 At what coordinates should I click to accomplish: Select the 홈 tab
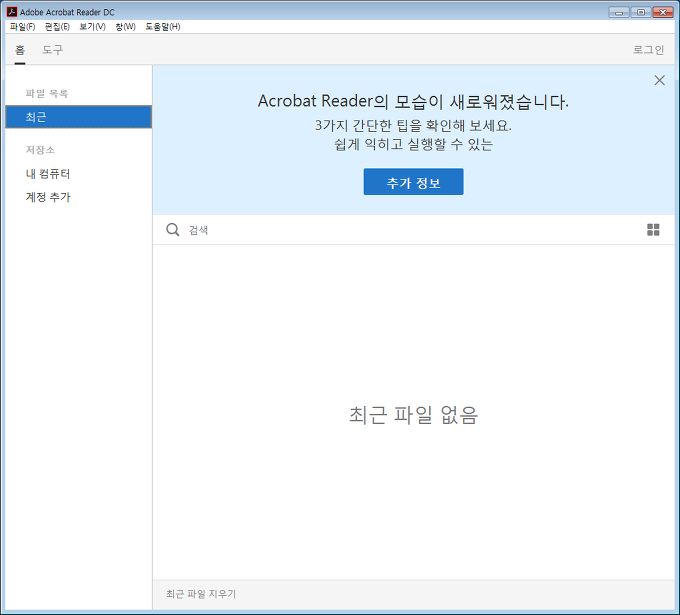[x=20, y=50]
